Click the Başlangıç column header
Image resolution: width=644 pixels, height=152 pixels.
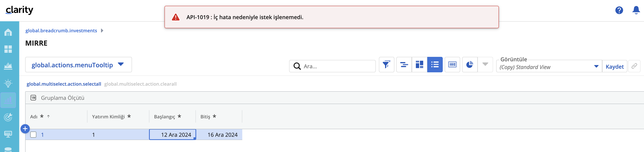pyautogui.click(x=164, y=117)
